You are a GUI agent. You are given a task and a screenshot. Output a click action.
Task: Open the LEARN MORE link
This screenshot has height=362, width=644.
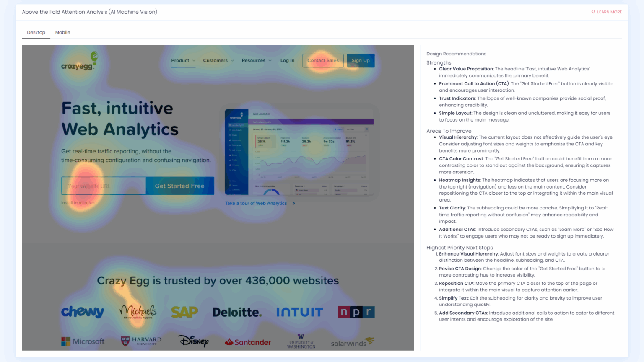[x=607, y=12]
